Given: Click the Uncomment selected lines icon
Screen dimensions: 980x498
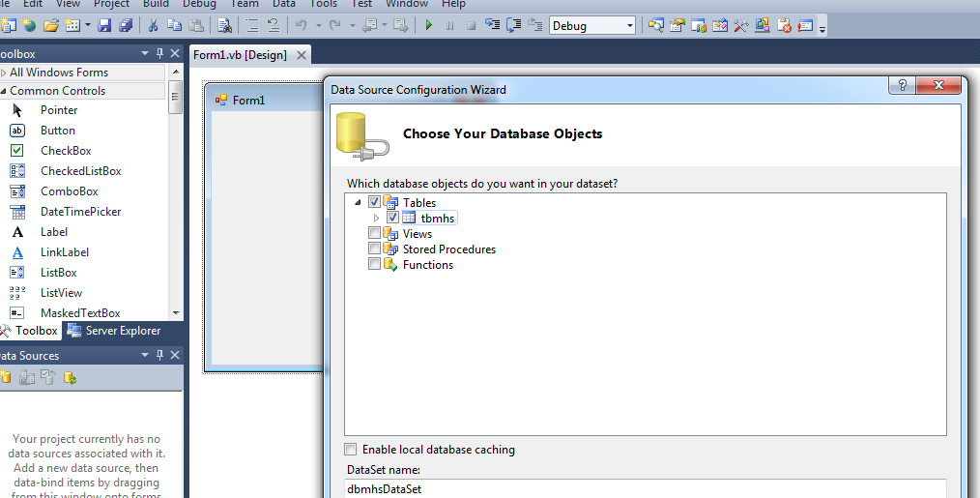Looking at the screenshot, I should click(x=274, y=26).
